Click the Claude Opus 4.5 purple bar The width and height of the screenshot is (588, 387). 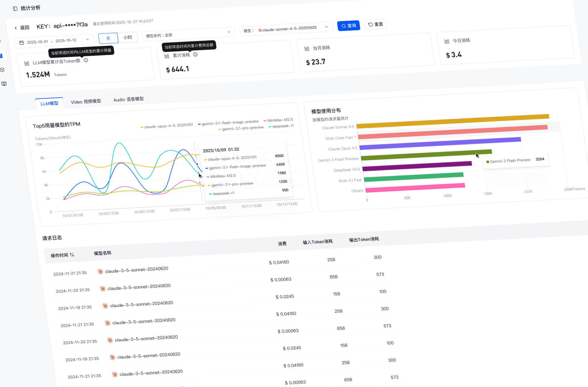pos(440,143)
